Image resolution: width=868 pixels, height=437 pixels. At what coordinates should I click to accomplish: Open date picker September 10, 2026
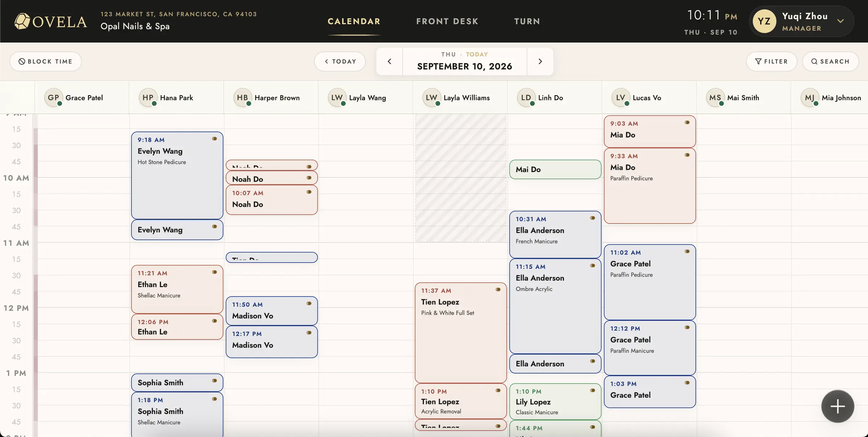point(465,61)
